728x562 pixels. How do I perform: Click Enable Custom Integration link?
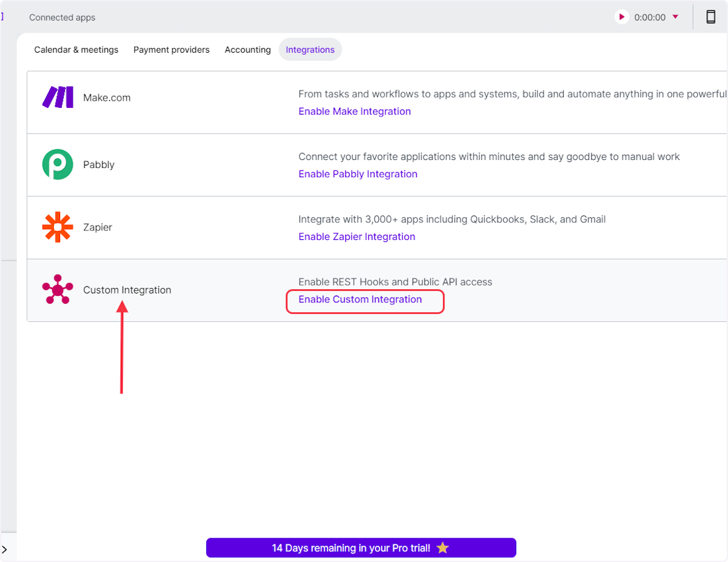360,299
